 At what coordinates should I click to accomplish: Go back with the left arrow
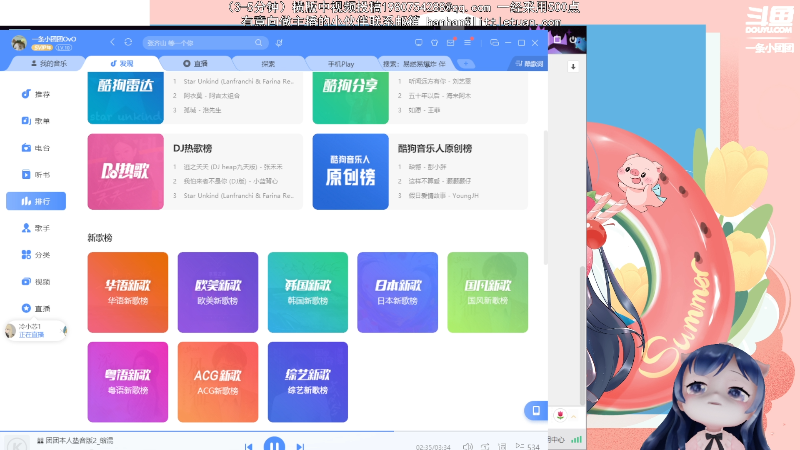112,42
